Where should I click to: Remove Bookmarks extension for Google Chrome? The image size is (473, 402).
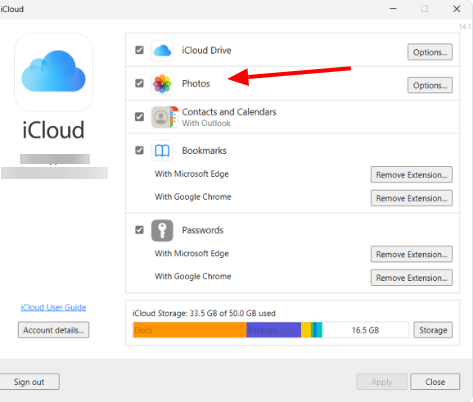[412, 198]
